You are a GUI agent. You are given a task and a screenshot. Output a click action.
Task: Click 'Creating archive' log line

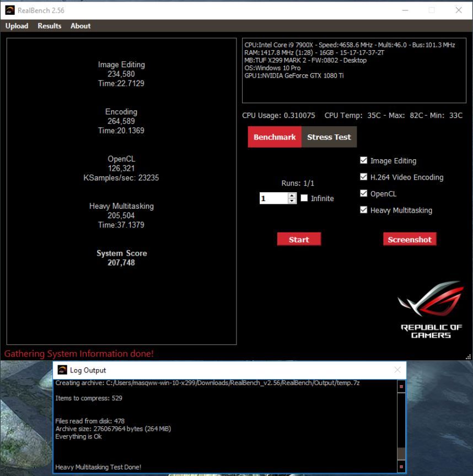(x=207, y=383)
